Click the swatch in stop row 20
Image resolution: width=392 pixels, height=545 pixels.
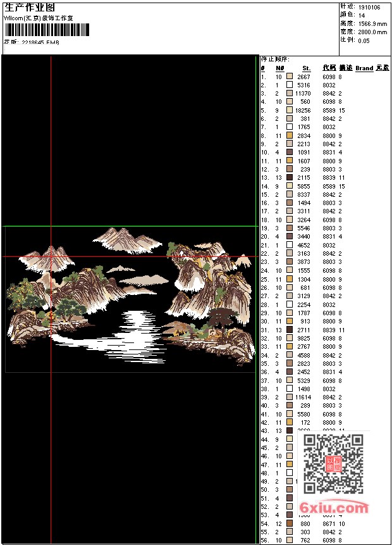coord(290,236)
